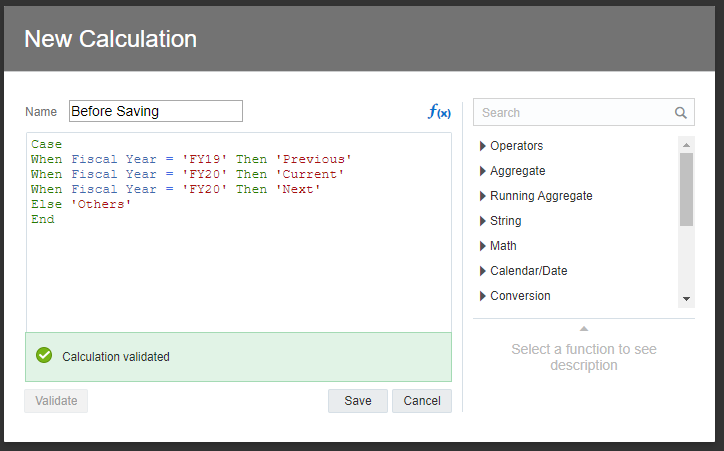Click the 'Calculation validated' message

click(x=116, y=356)
